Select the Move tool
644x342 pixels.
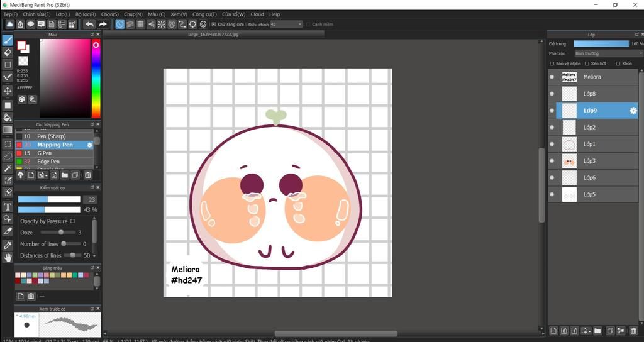tap(8, 91)
